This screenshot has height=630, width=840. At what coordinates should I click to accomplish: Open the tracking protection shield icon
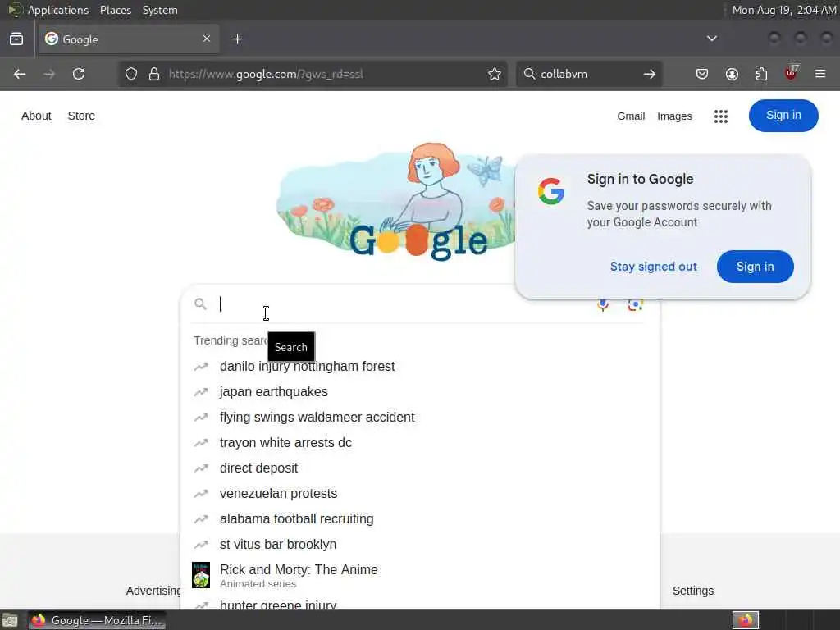point(130,74)
